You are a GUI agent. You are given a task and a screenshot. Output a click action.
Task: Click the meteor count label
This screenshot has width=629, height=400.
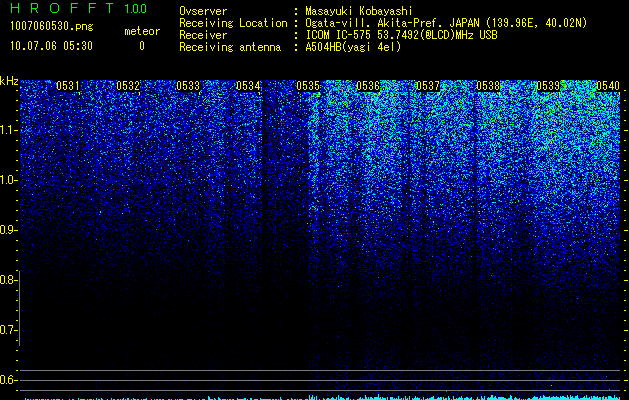[142, 31]
